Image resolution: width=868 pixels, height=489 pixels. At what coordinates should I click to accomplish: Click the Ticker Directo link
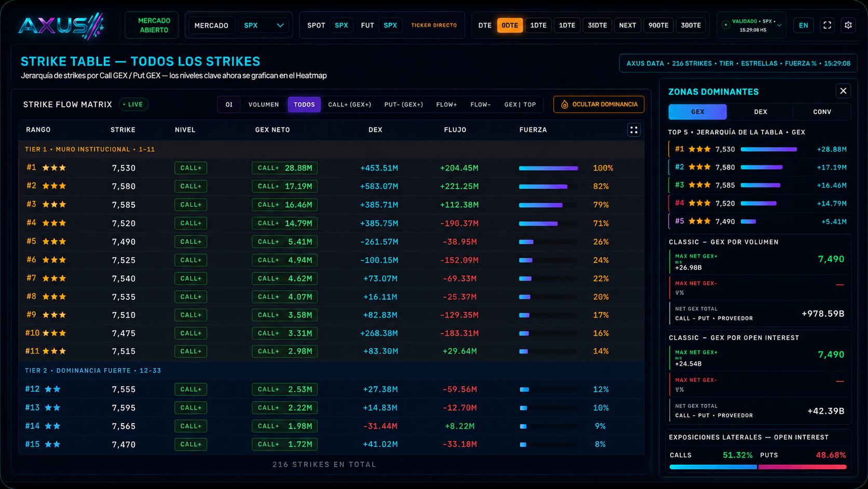click(x=434, y=25)
